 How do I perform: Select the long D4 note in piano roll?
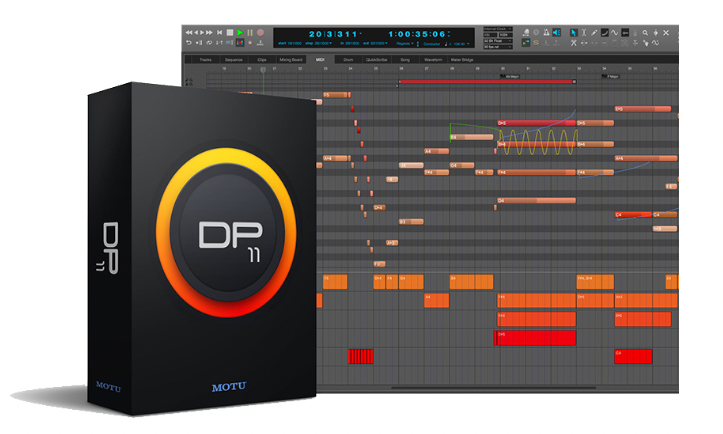click(536, 201)
